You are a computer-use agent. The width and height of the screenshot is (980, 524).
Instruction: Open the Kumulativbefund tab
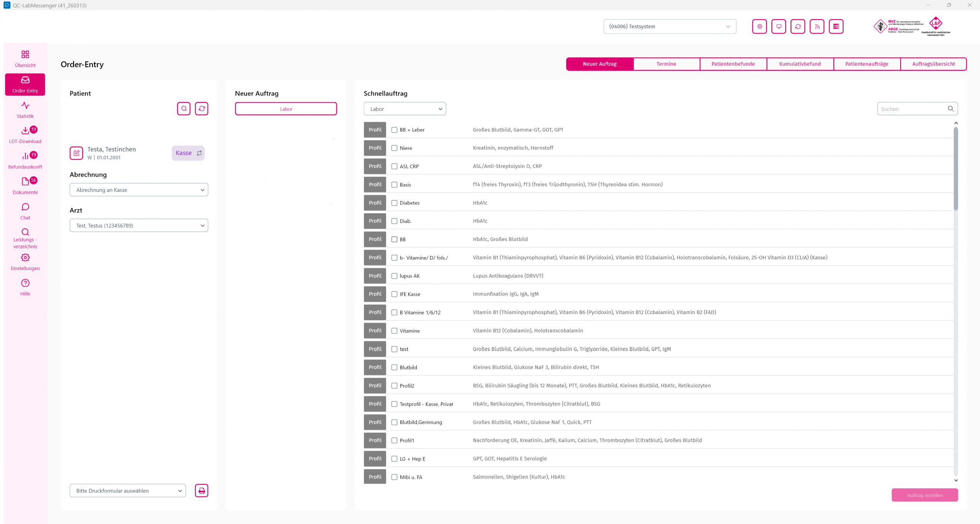click(x=800, y=64)
